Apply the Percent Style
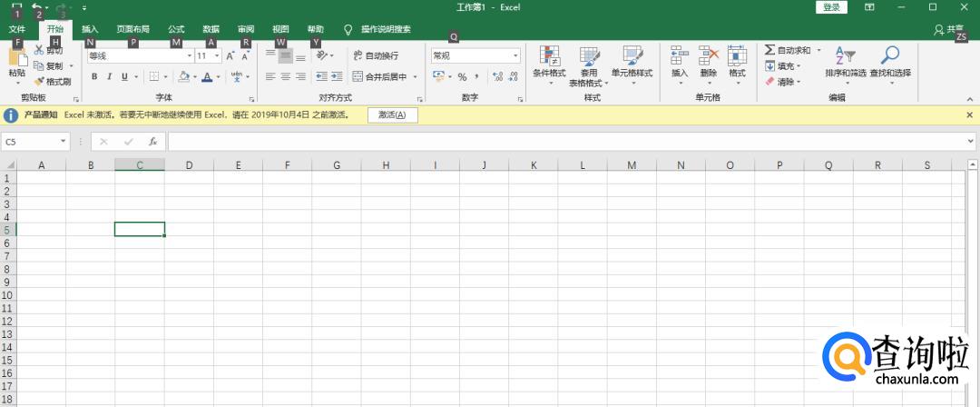This screenshot has height=407, width=980. (x=463, y=77)
